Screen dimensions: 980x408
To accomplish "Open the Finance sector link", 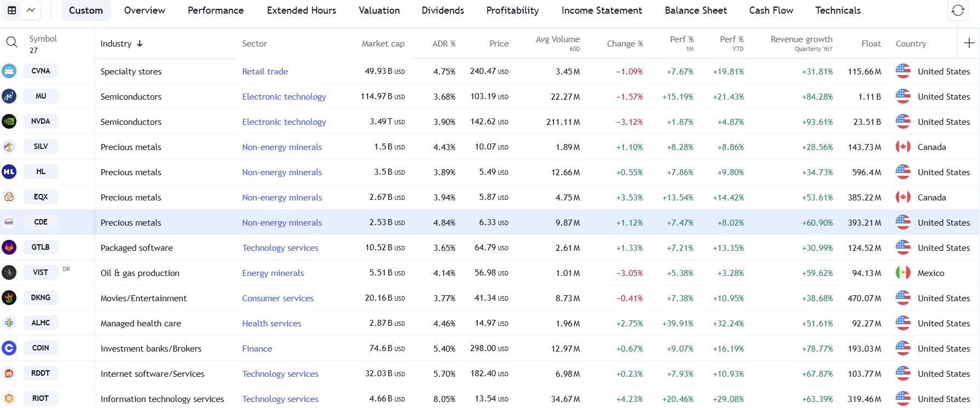I will point(257,348).
